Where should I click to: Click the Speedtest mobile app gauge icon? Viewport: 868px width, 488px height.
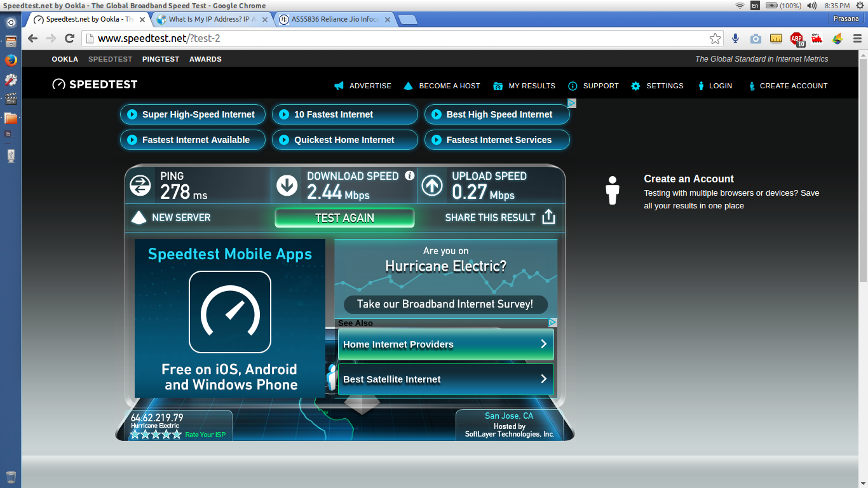click(230, 312)
